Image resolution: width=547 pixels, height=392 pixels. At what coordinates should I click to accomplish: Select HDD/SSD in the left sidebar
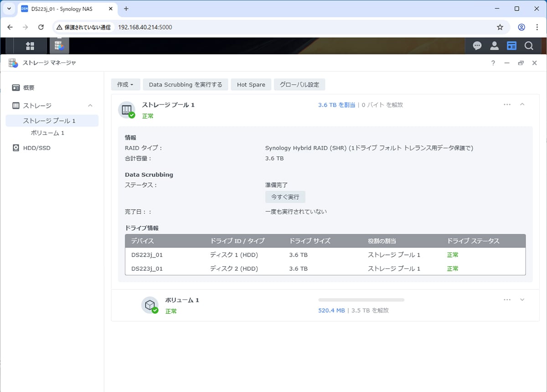coord(36,148)
